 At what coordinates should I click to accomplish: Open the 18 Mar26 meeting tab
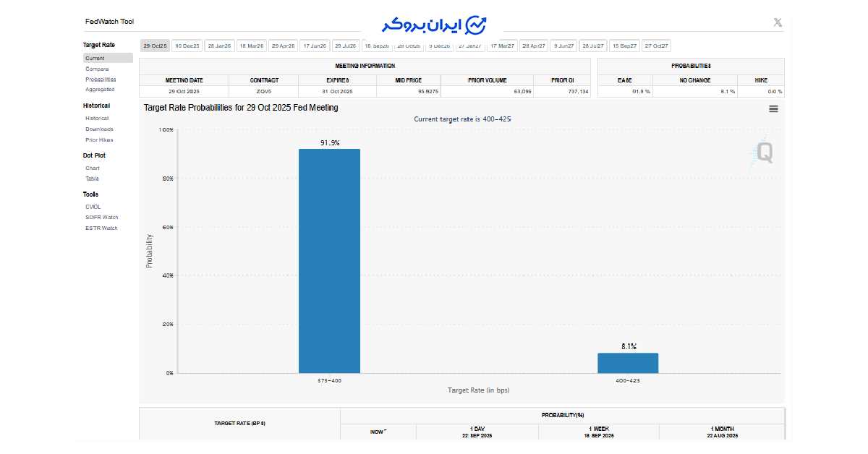(x=251, y=46)
